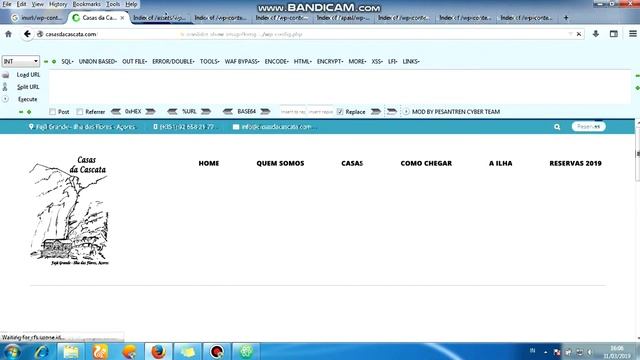Open the Firefox hamburger menu

pos(633,34)
